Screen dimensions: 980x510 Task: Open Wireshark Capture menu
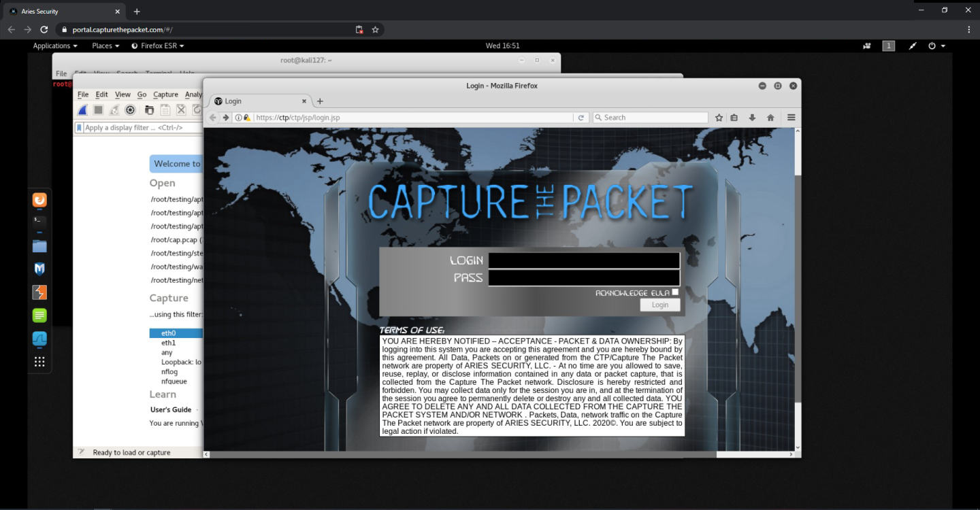click(x=165, y=95)
